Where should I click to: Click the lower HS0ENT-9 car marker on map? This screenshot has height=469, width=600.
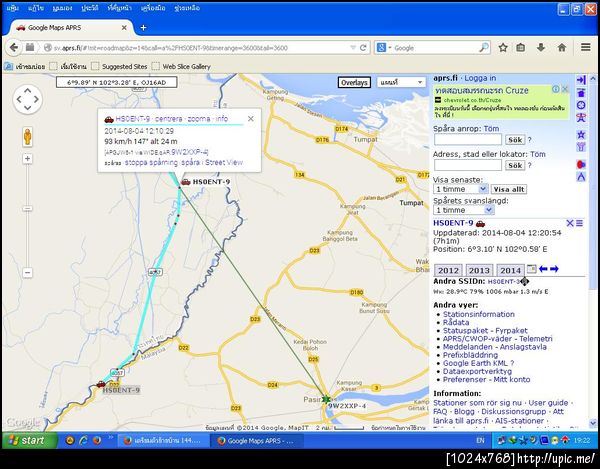click(101, 383)
